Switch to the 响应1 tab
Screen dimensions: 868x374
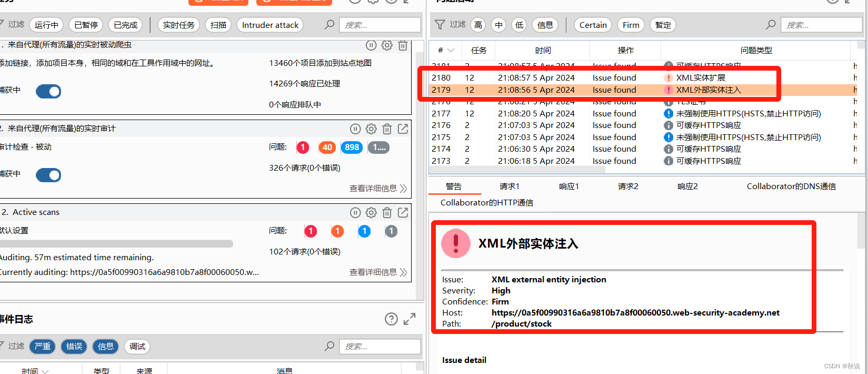point(569,186)
